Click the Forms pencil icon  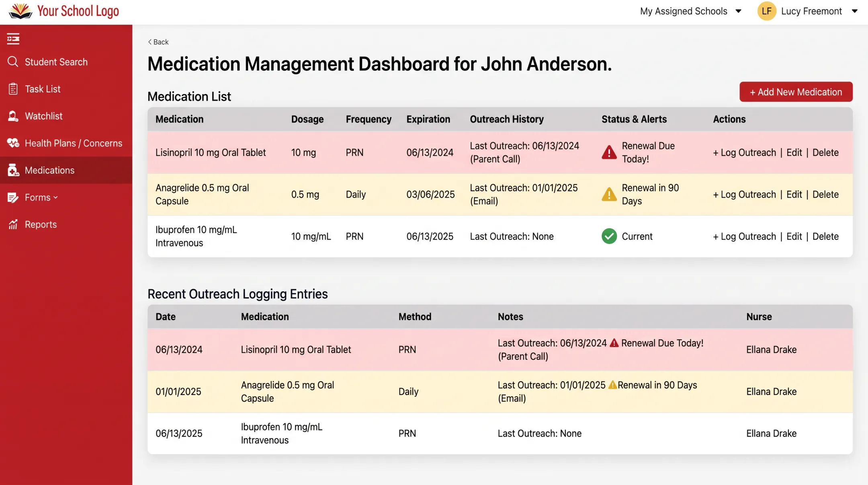(x=13, y=197)
